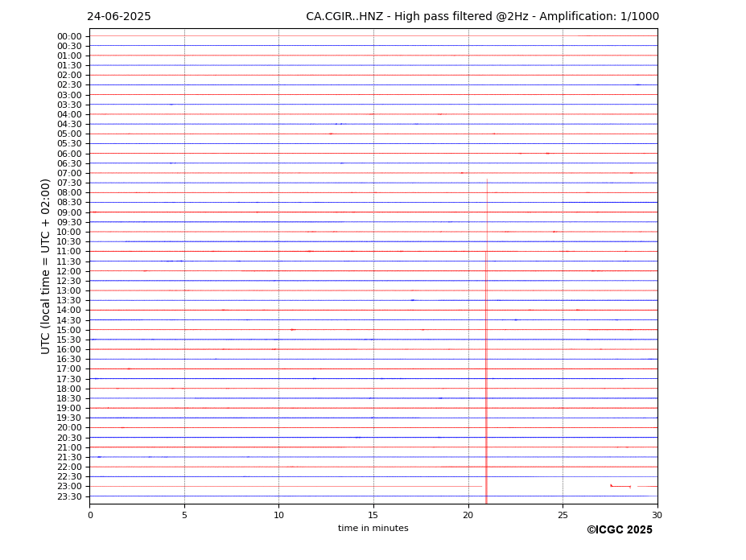
Task: Click the 17:30 time row label
Action: pos(69,379)
